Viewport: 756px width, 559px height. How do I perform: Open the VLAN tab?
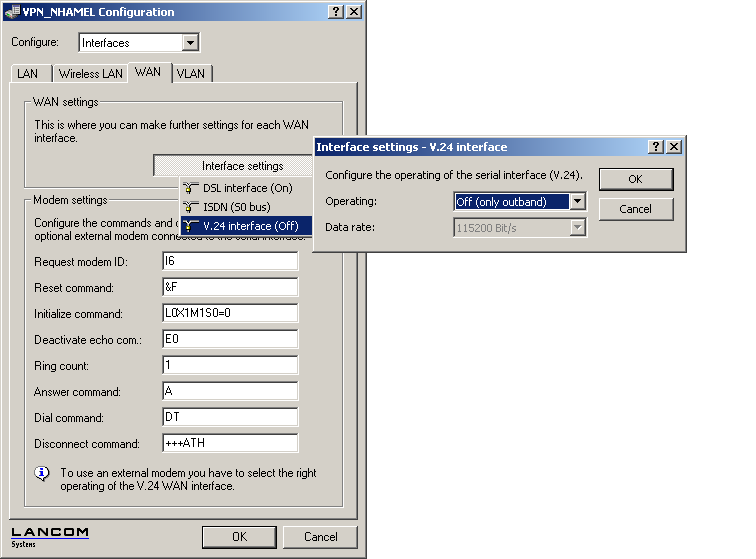click(191, 74)
